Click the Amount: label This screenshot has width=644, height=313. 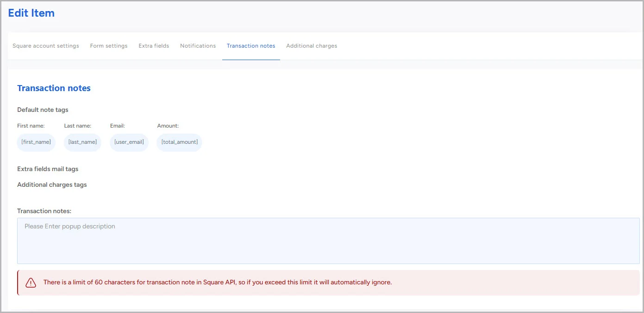[x=168, y=126]
